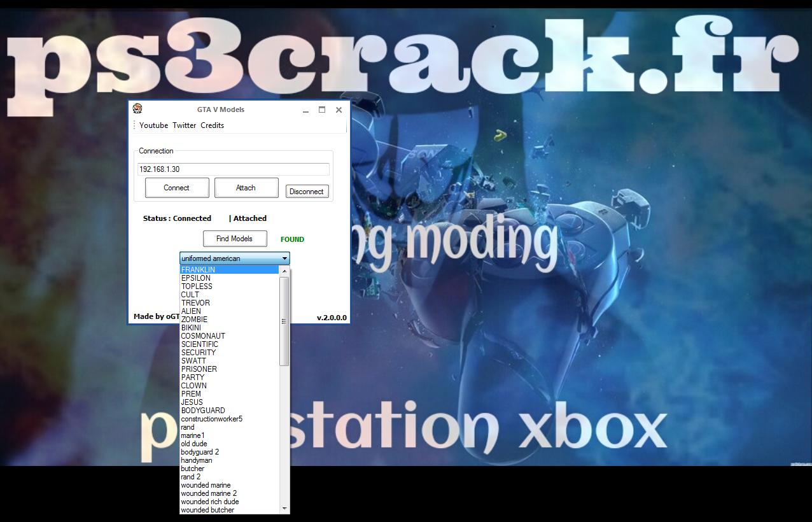The height and width of the screenshot is (522, 812).
Task: Select EPSILON from the model list
Action: [230, 278]
